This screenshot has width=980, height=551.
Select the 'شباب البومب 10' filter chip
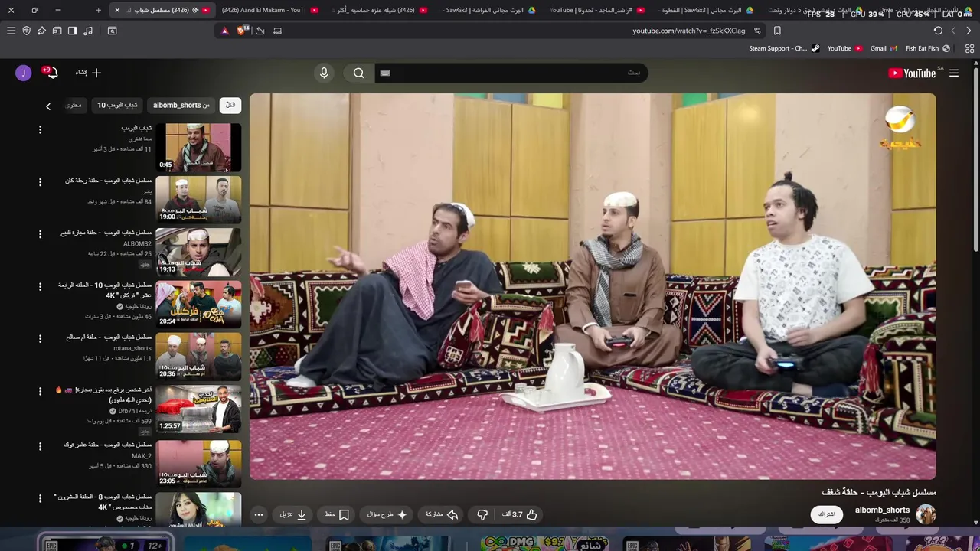[x=117, y=105]
